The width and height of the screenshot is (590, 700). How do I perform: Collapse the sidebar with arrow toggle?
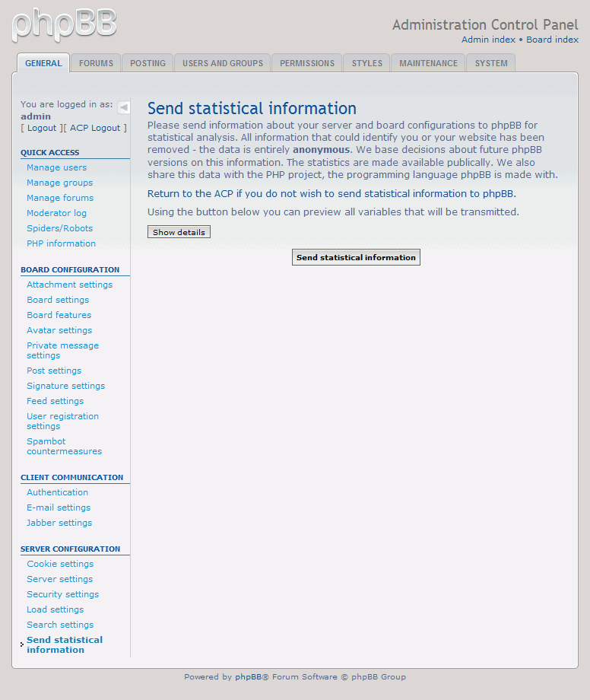(x=123, y=107)
